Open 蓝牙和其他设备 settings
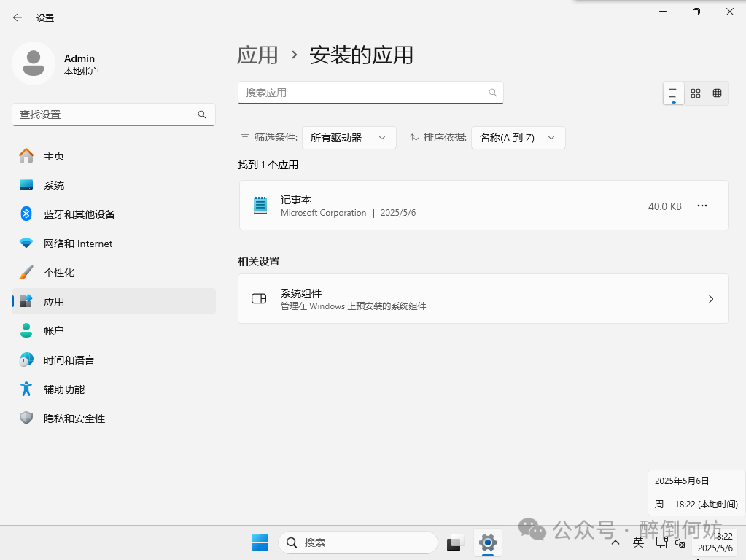Image resolution: width=746 pixels, height=560 pixels. click(x=79, y=214)
